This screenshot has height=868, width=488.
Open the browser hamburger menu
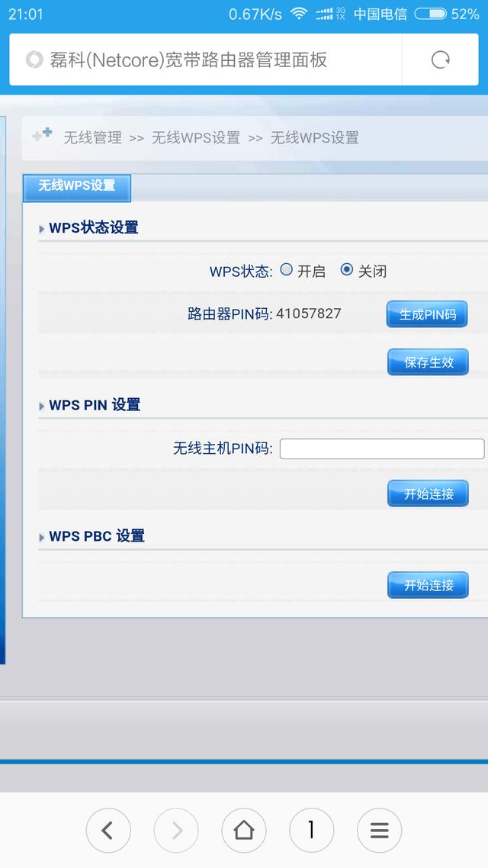coord(380,831)
